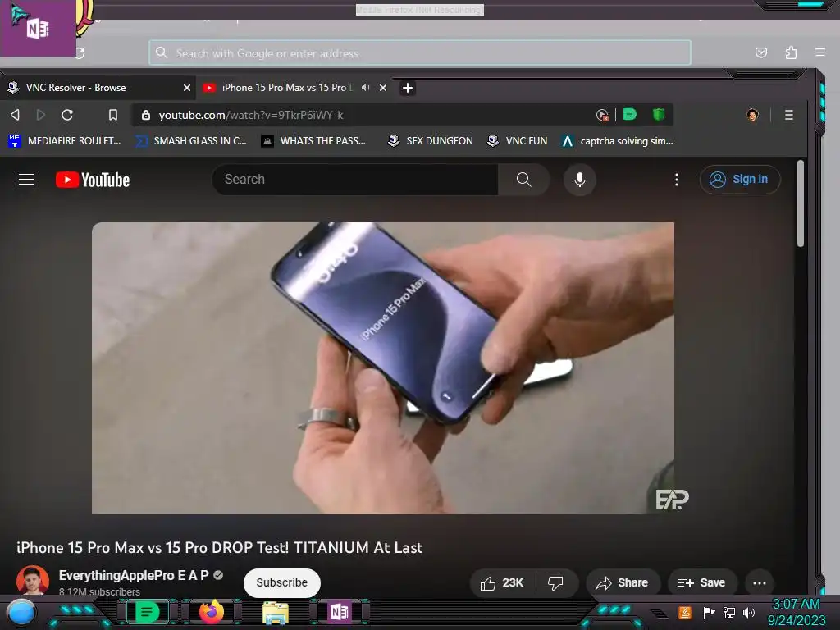Viewport: 840px width, 630px height.
Task: Open the captcha solving sim... bookmark
Action: click(x=617, y=141)
